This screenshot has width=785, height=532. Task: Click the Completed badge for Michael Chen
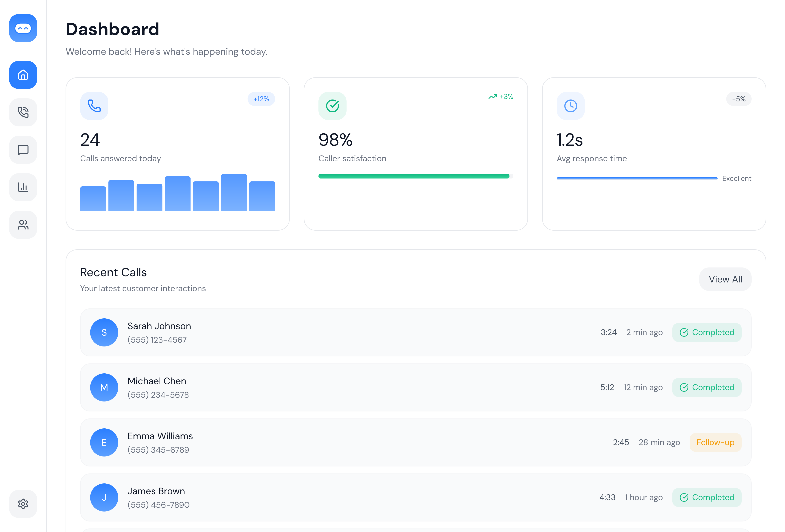tap(707, 387)
